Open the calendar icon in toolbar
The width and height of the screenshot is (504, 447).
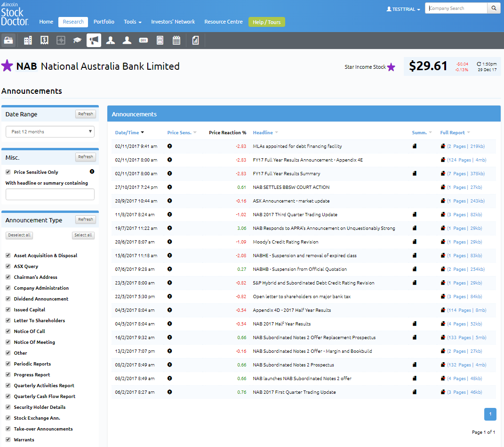coord(176,40)
